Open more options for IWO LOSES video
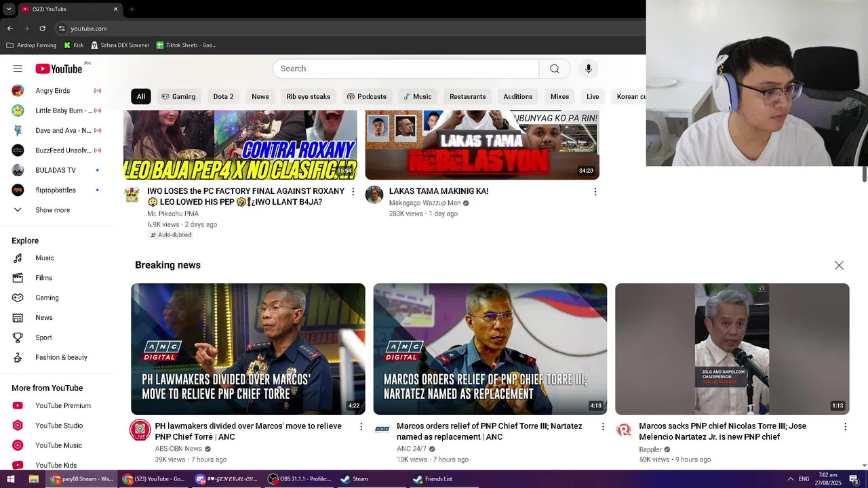 (353, 192)
